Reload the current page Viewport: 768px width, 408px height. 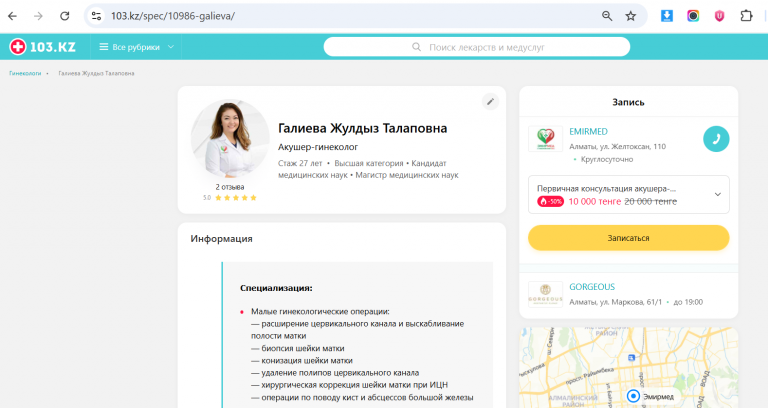65,16
